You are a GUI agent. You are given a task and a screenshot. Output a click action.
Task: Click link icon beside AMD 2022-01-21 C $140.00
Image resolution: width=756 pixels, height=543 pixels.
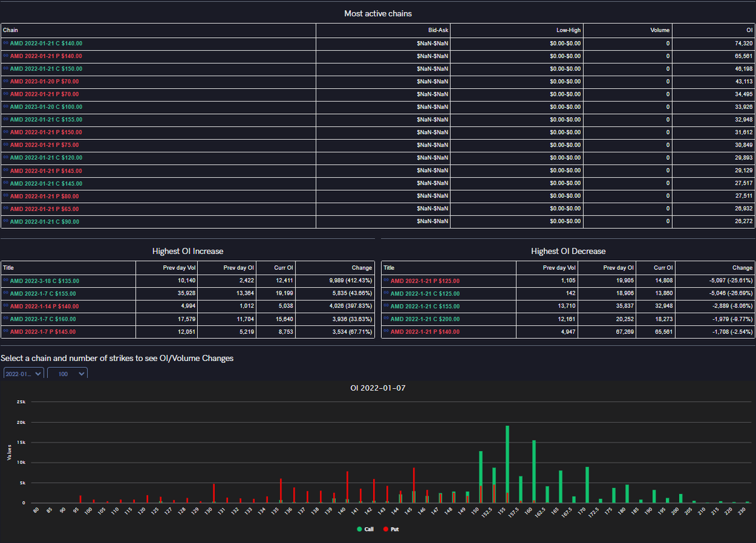coord(6,43)
